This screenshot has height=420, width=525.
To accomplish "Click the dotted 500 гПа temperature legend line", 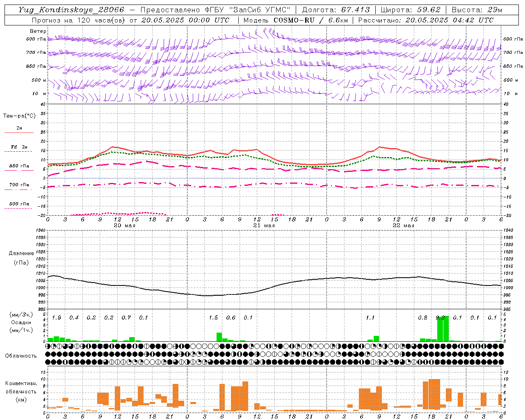I will pos(19,208).
